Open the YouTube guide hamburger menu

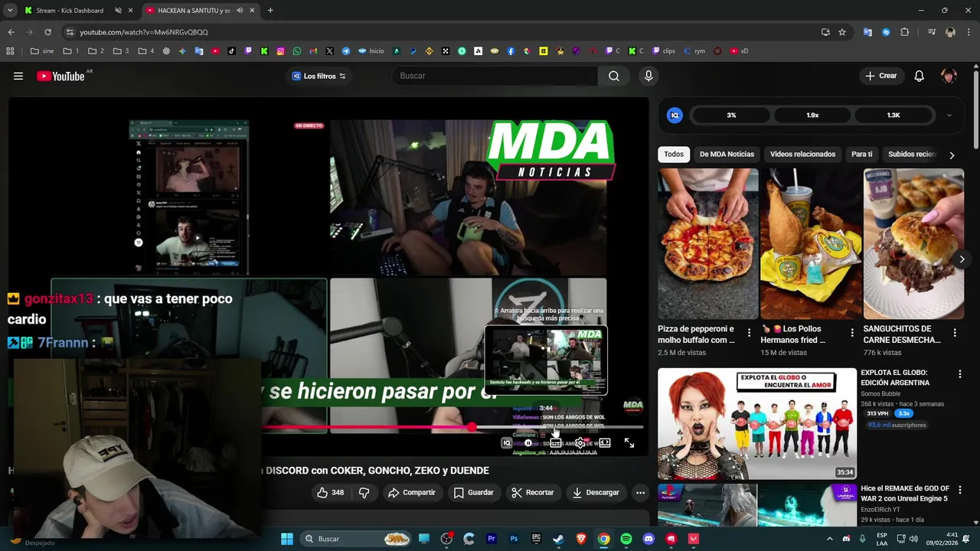point(18,76)
